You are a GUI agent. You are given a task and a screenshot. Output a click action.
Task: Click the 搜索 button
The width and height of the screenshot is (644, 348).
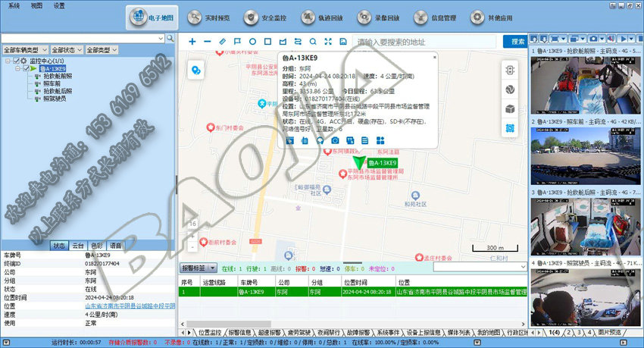coord(518,41)
